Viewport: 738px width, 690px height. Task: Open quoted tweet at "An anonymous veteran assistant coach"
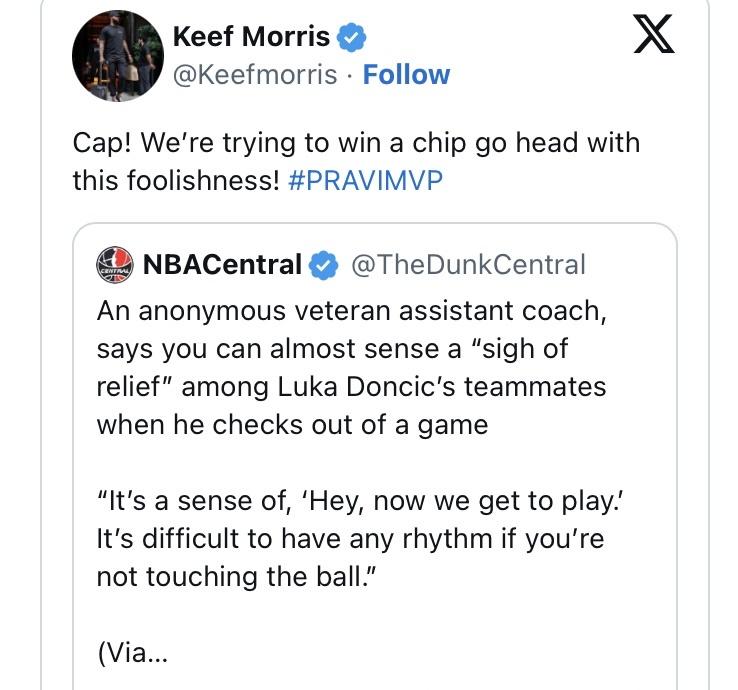(x=351, y=311)
